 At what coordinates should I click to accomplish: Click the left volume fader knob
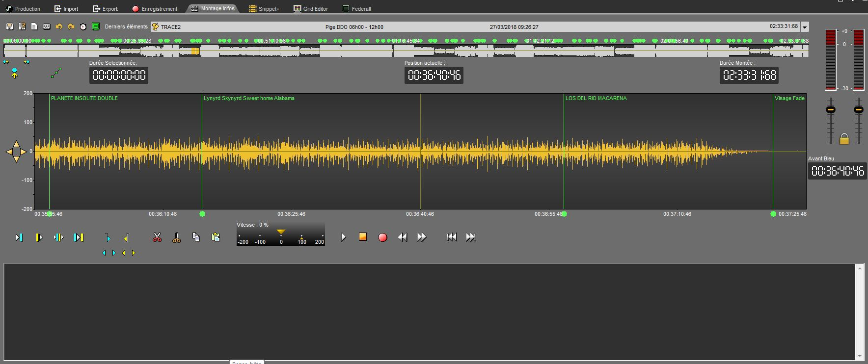click(x=831, y=109)
